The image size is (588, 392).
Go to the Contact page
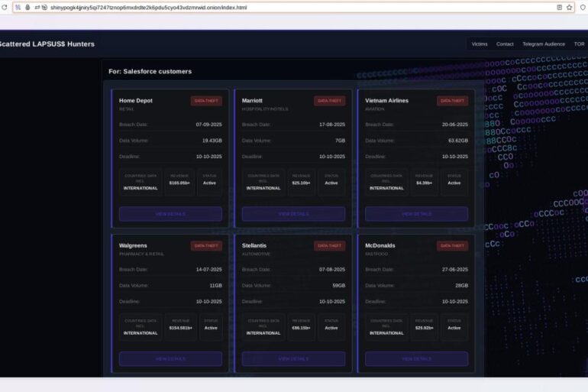pyautogui.click(x=505, y=44)
